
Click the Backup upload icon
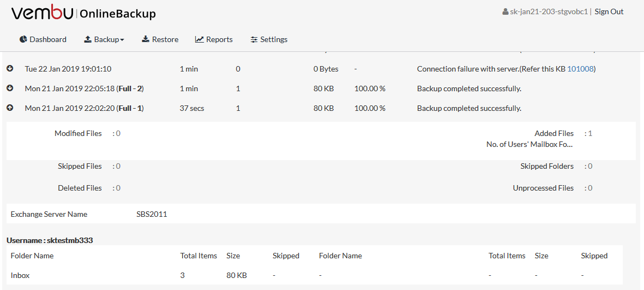tap(87, 39)
